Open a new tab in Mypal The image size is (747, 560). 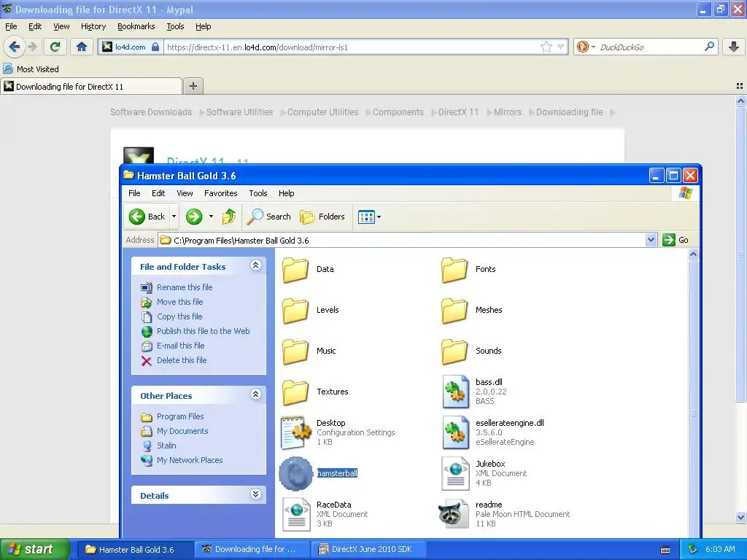pyautogui.click(x=193, y=86)
